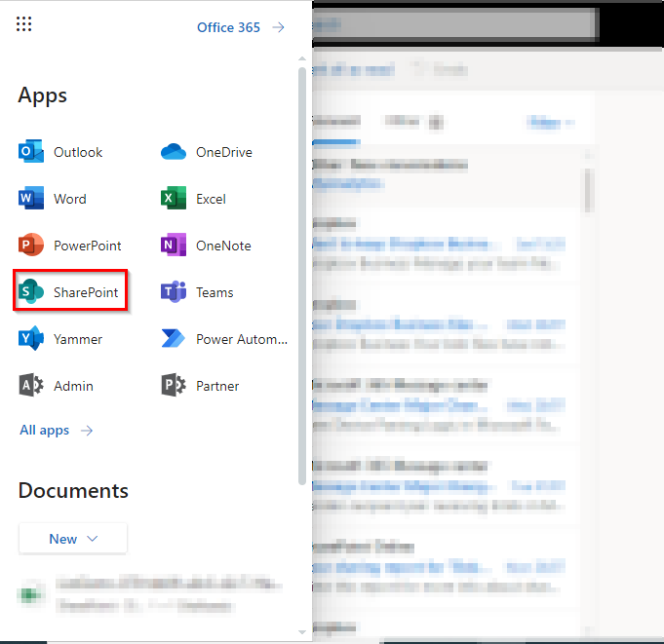Click the OneDrive text label
The width and height of the screenshot is (664, 644).
click(224, 152)
